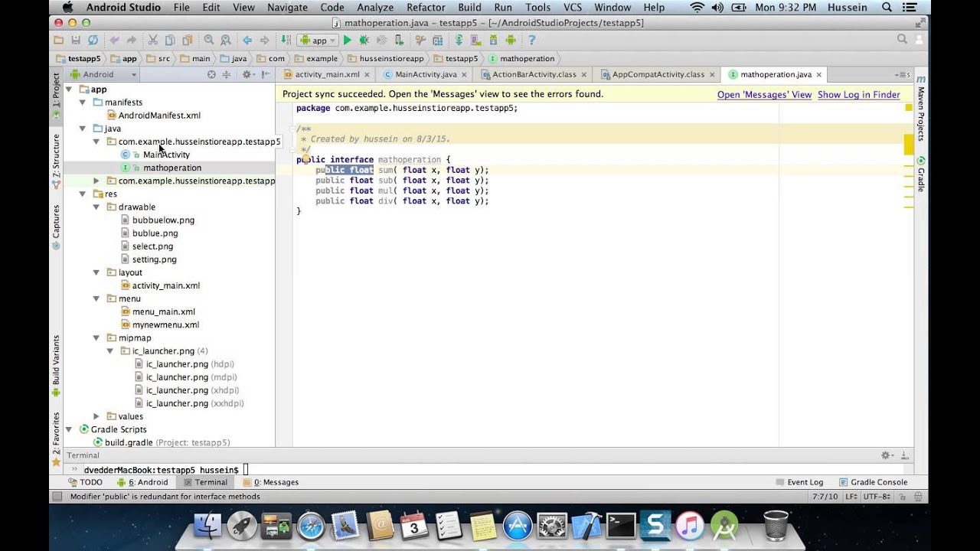Viewport: 980px width, 551px height.
Task: Open the VCS menu
Action: click(573, 8)
